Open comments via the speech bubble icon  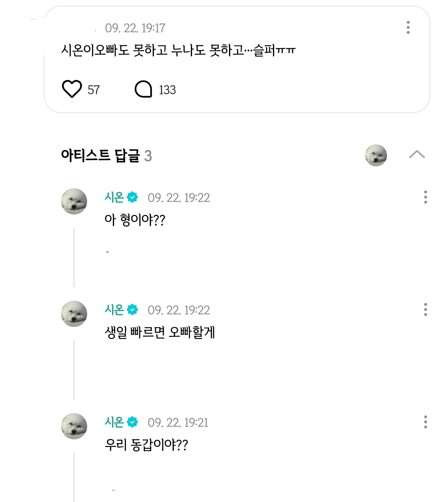click(144, 89)
